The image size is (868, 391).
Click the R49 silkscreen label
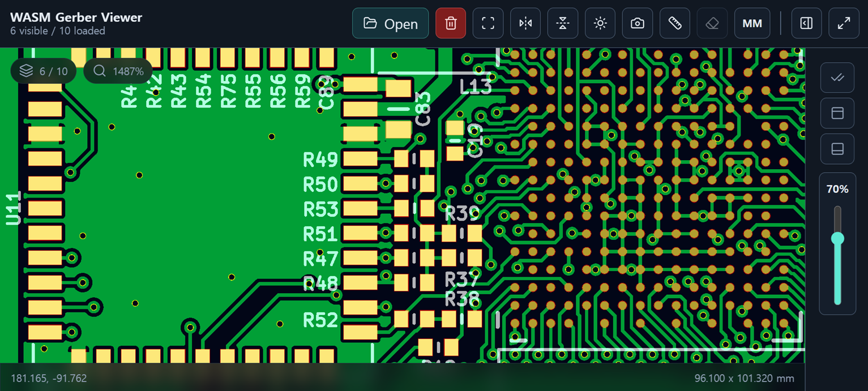[x=320, y=160]
